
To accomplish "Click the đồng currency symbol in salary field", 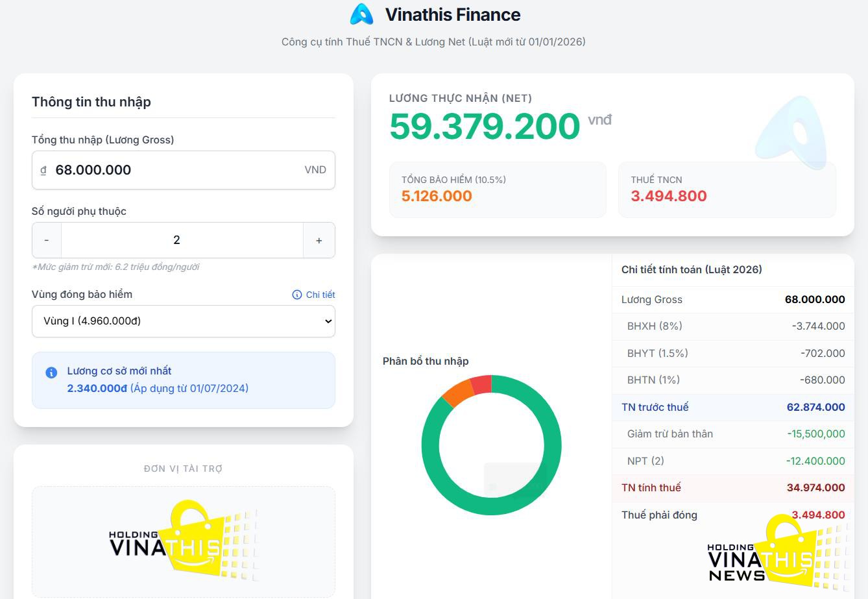I will [43, 170].
